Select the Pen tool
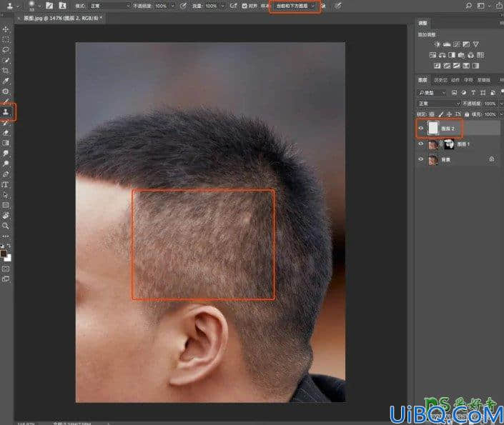The width and height of the screenshot is (504, 425). click(x=6, y=174)
